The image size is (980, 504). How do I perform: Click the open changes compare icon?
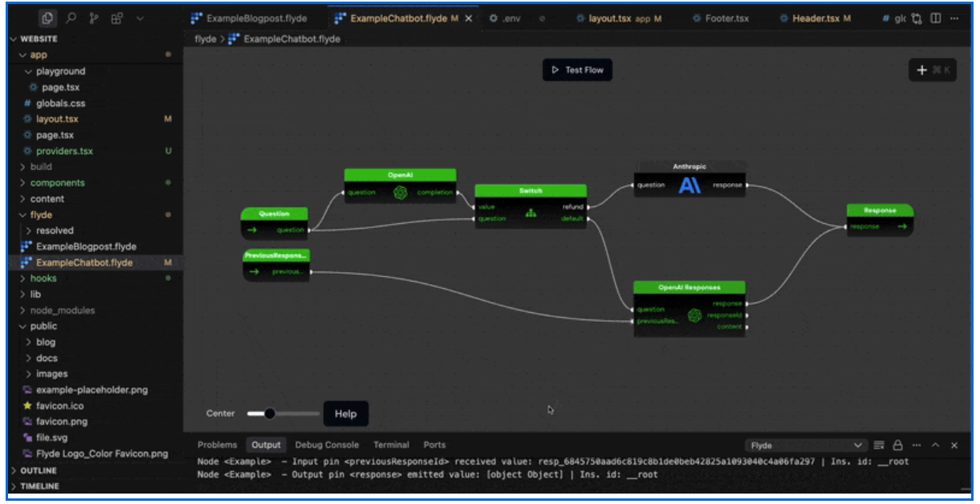(917, 18)
